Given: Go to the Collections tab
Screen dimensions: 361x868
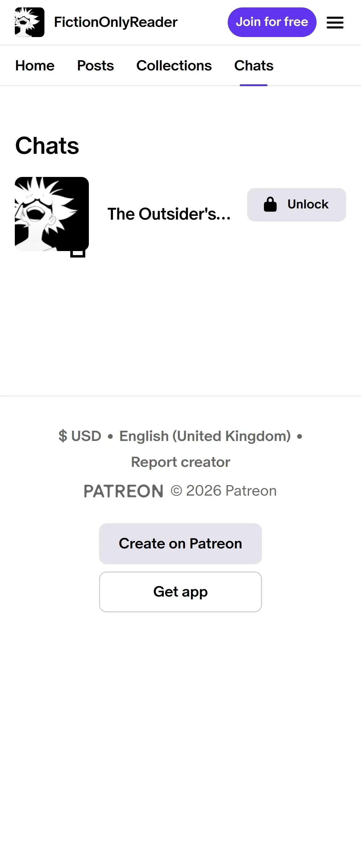Looking at the screenshot, I should tap(174, 66).
